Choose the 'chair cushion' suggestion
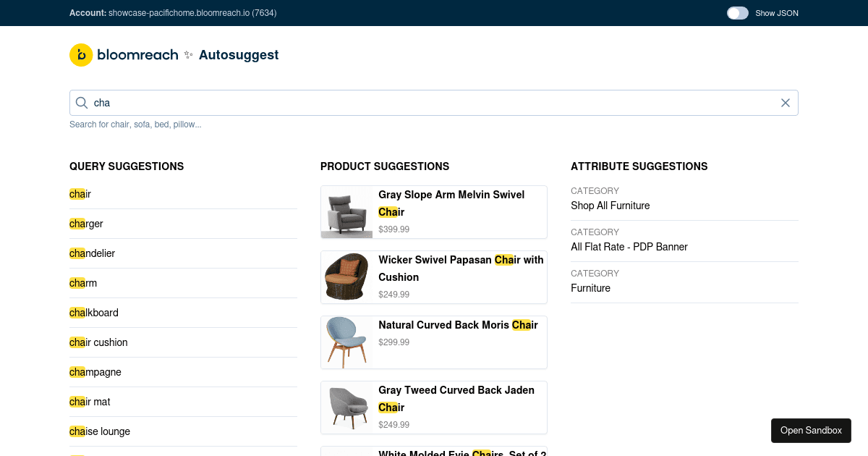This screenshot has height=456, width=868. pyautogui.click(x=98, y=342)
